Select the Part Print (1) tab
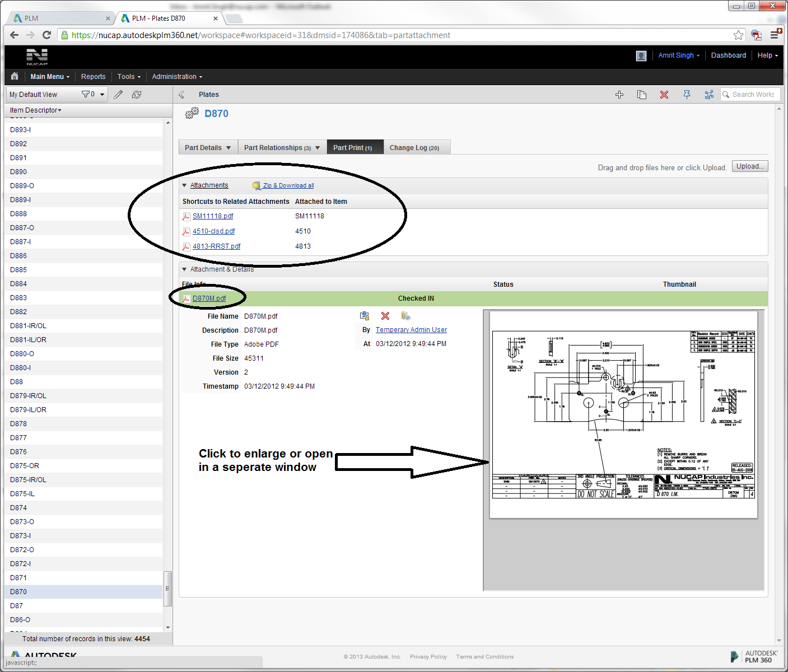The height and width of the screenshot is (672, 788). 355,147
